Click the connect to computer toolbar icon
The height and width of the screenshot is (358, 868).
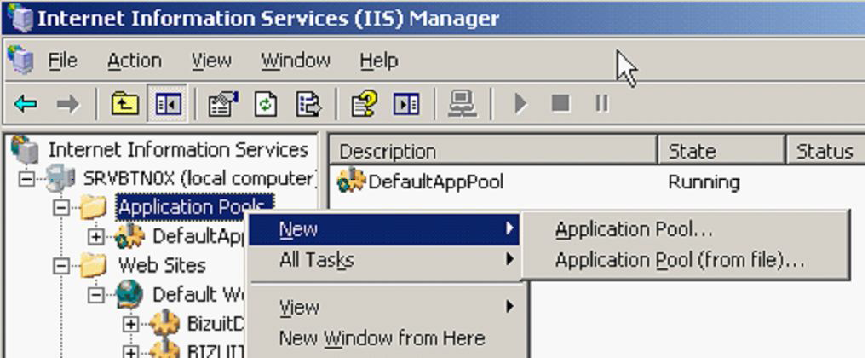coord(463,104)
